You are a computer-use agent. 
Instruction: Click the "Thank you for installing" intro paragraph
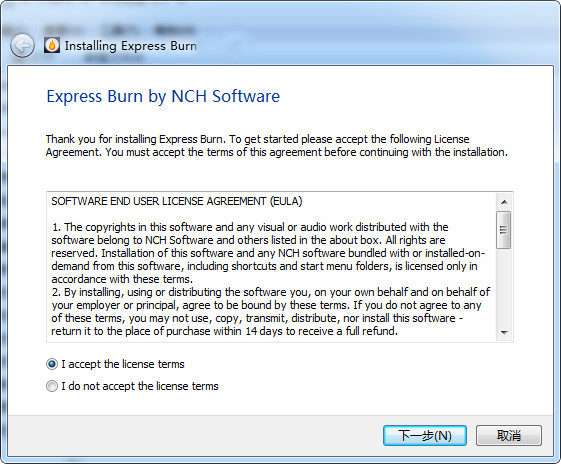pyautogui.click(x=277, y=146)
